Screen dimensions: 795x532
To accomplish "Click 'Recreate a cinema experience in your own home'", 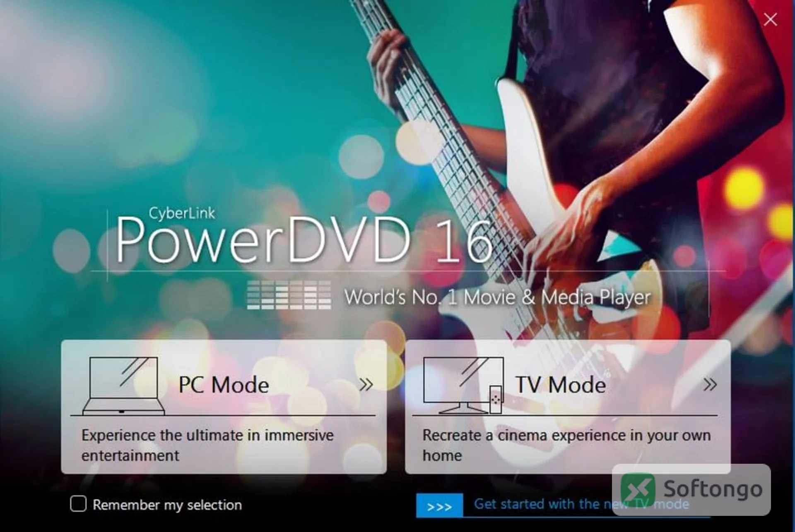I will coord(566,445).
